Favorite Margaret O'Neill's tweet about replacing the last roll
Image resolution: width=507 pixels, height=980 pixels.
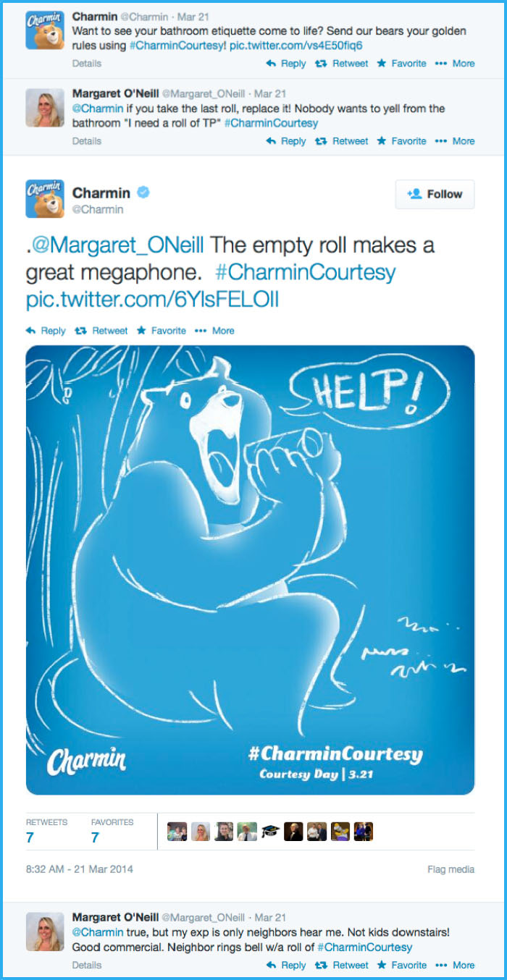pyautogui.click(x=402, y=141)
